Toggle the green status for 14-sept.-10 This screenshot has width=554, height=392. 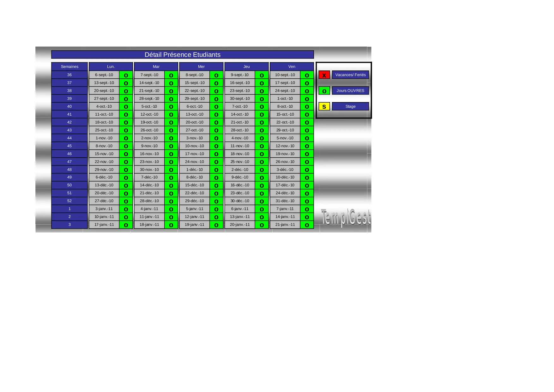tap(171, 83)
